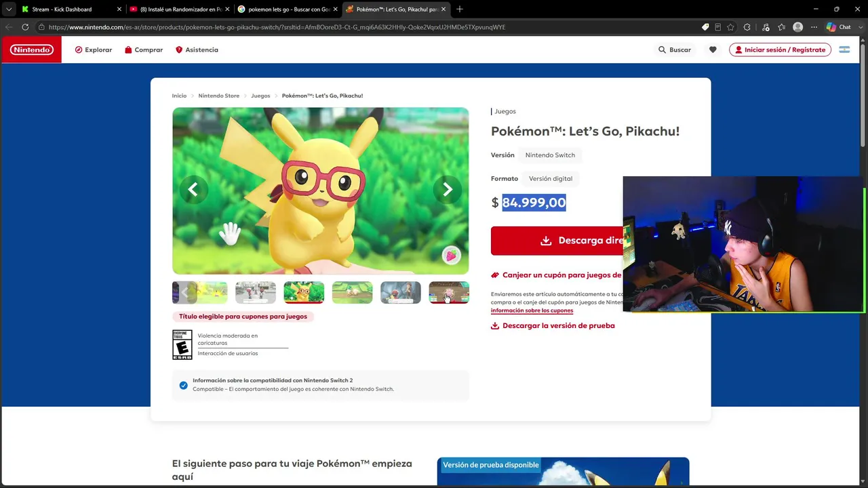Screen dimensions: 868x488
Task: Open the wishlist heart icon in Nintendo header
Action: pyautogui.click(x=713, y=49)
